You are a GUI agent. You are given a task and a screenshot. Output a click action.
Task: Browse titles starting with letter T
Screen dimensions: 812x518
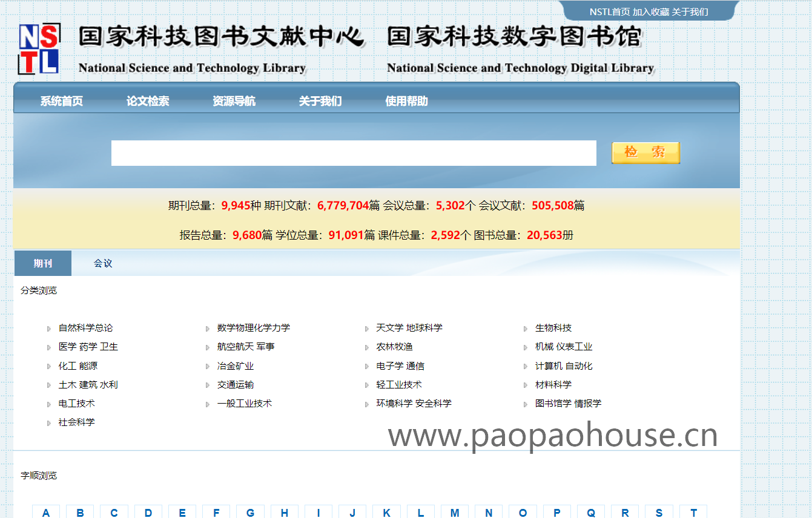point(693,513)
